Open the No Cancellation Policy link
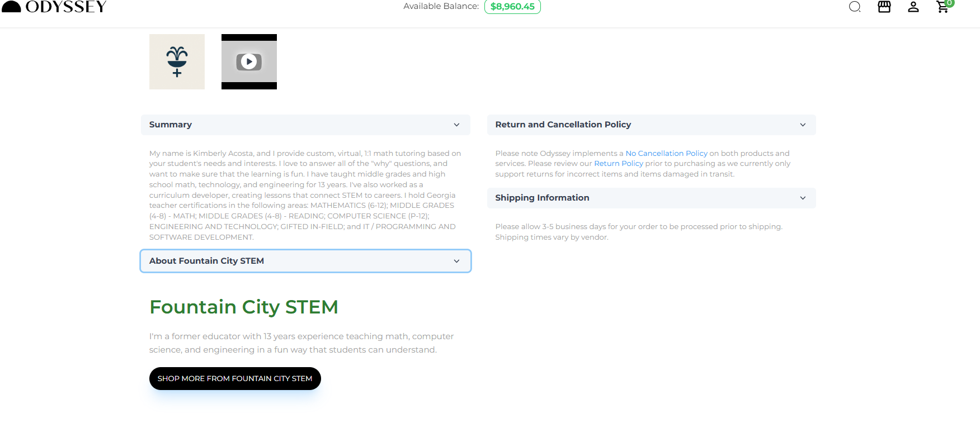Viewport: 980px width, 423px height. pyautogui.click(x=666, y=153)
